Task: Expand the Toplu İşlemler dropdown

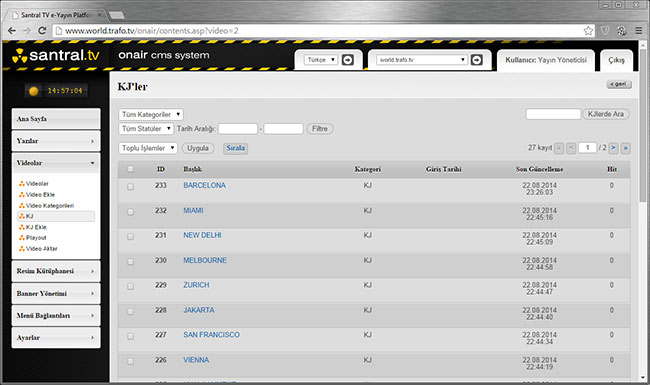Action: coord(148,148)
